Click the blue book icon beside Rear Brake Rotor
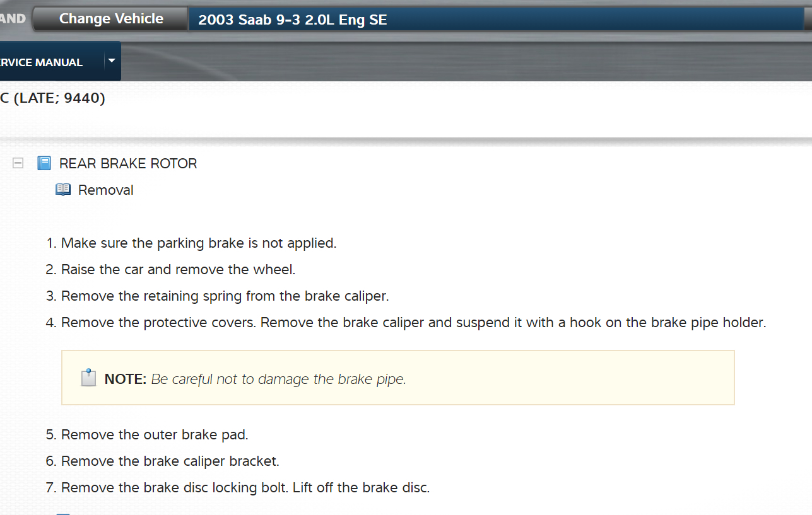Screen dimensions: 812x515 [x=44, y=163]
